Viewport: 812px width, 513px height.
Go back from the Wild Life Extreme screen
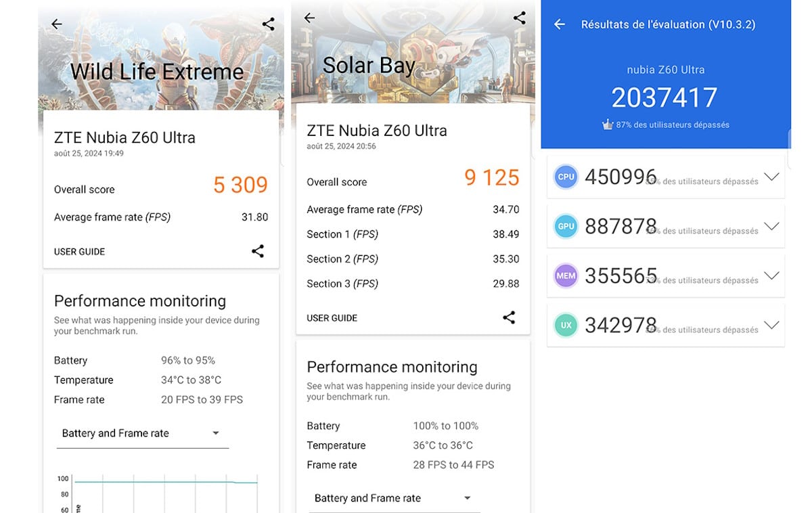(x=57, y=24)
